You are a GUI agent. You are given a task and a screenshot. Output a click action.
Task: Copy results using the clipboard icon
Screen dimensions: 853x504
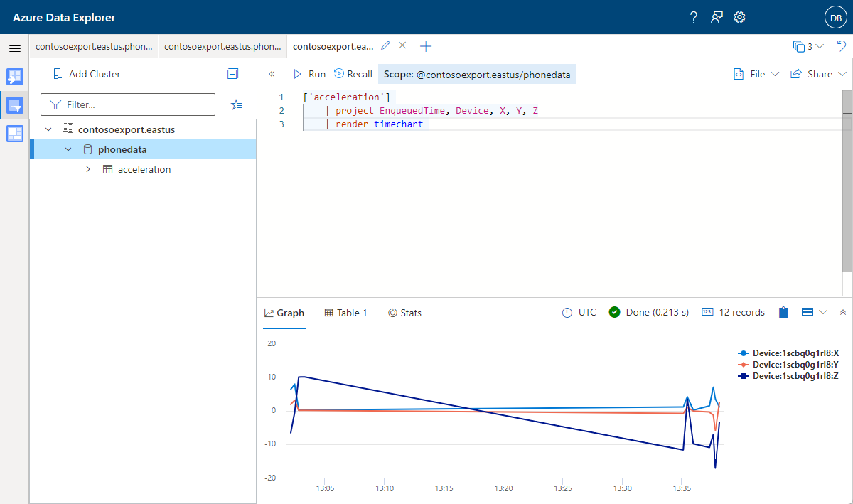click(x=783, y=313)
